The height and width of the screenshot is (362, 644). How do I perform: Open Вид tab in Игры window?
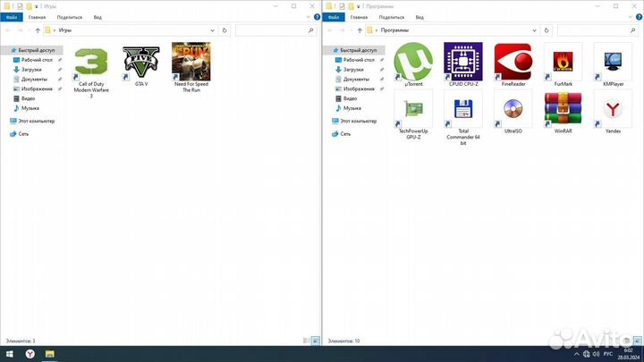tap(97, 17)
